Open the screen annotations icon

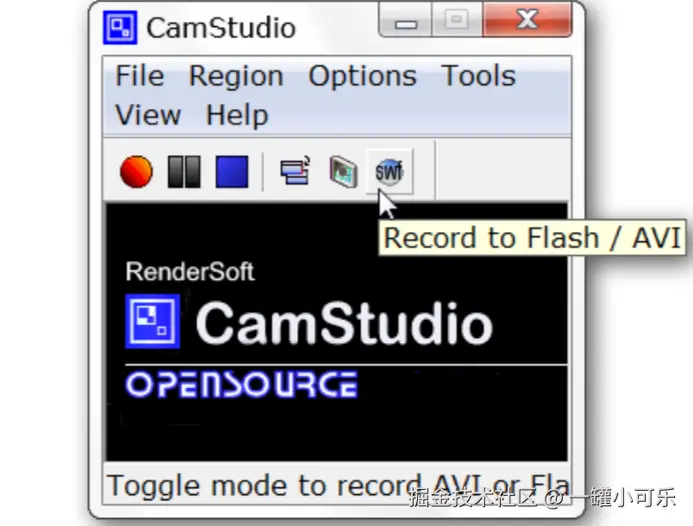click(x=343, y=172)
